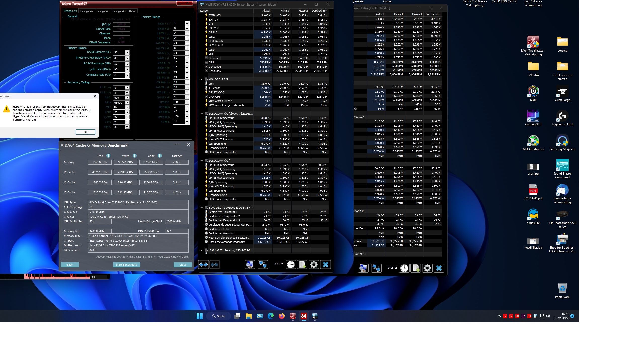Open sensor settings gear in front HWiNFO window

(x=314, y=265)
